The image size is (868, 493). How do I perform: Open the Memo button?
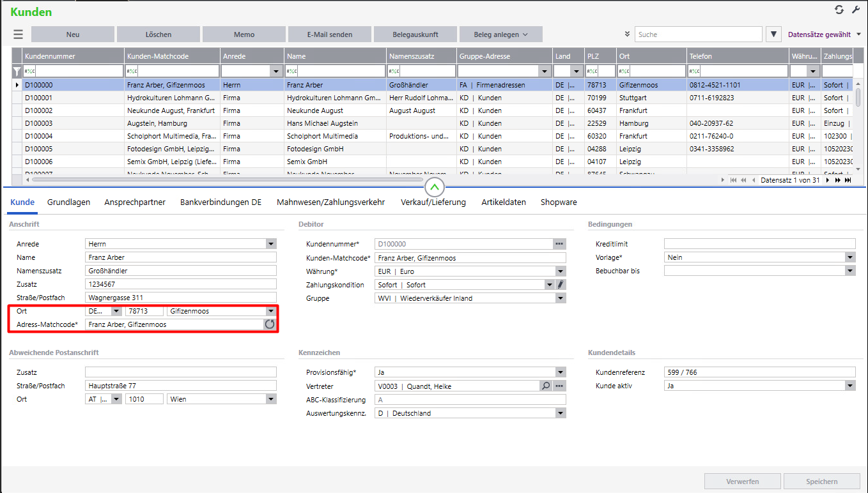coord(244,34)
